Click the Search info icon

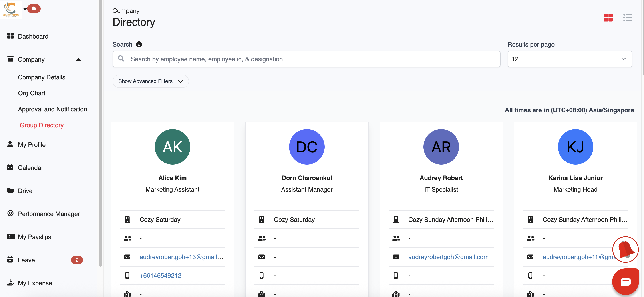[139, 44]
